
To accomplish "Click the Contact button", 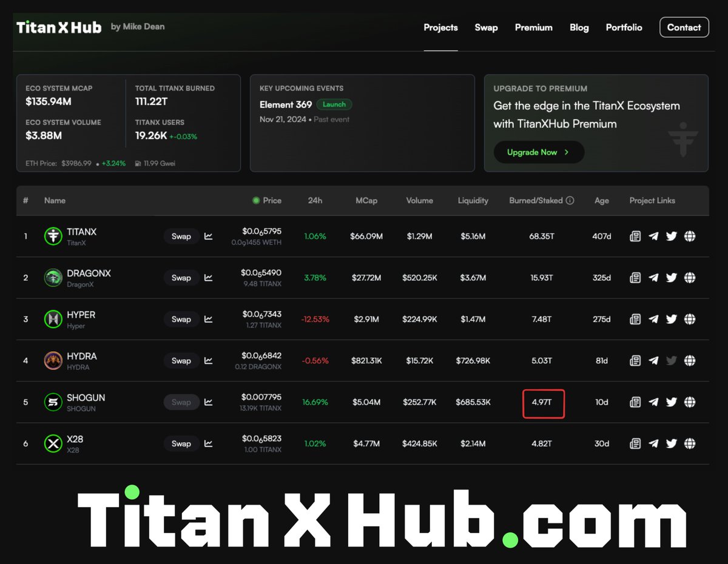I will click(x=684, y=27).
